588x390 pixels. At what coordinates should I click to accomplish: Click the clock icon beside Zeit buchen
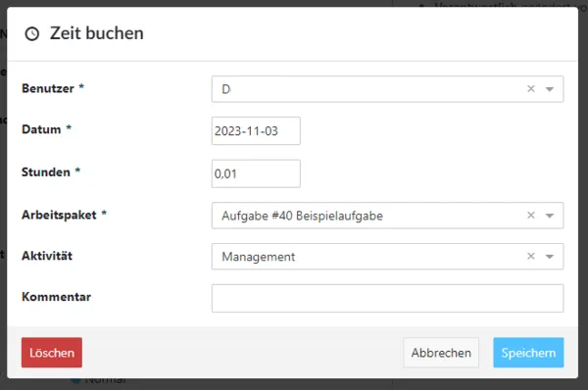(32, 33)
